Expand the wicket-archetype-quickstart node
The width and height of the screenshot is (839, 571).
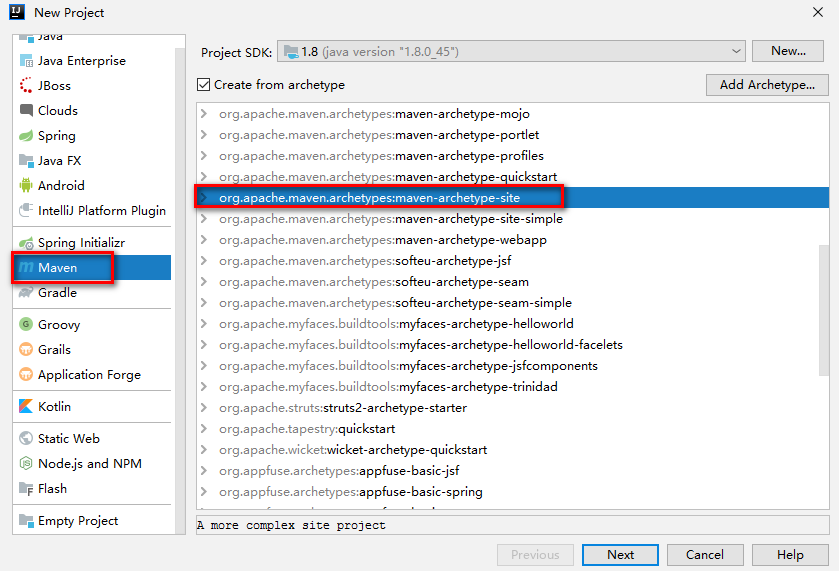[x=204, y=450]
